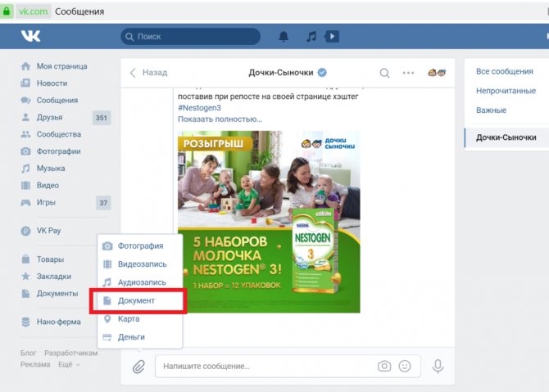Open Игры in left sidebar
Viewport: 549px width, 392px height.
38,202
